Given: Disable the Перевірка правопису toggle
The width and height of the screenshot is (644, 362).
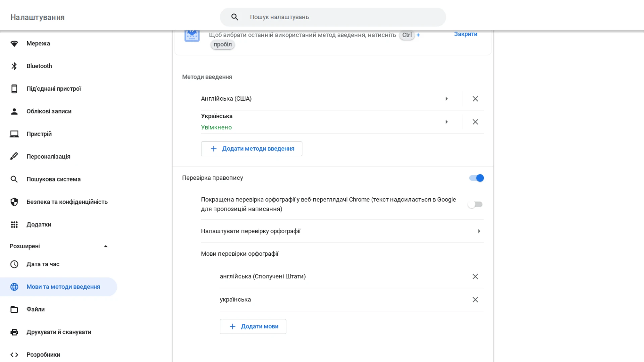Looking at the screenshot, I should [x=476, y=178].
